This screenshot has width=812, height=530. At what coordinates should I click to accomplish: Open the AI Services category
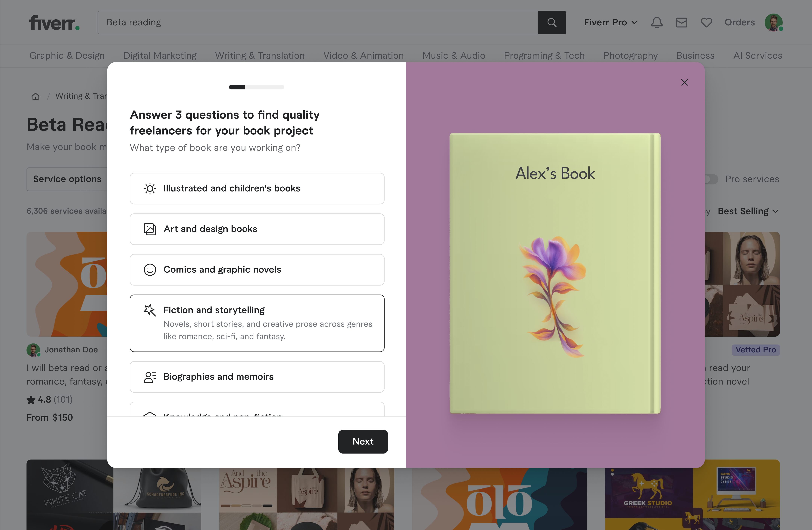[757, 56]
